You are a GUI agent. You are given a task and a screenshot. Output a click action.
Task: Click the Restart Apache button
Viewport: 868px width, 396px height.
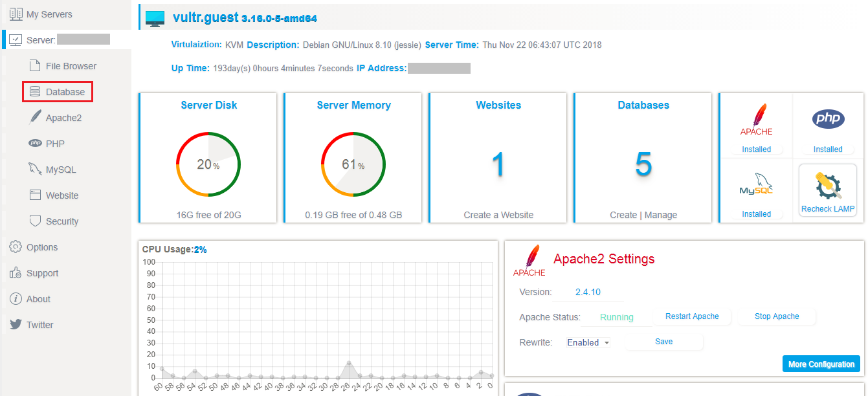click(x=692, y=316)
